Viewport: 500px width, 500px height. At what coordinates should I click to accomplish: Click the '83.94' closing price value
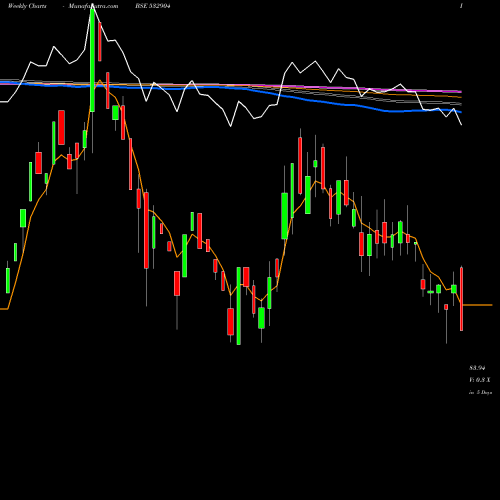477,368
